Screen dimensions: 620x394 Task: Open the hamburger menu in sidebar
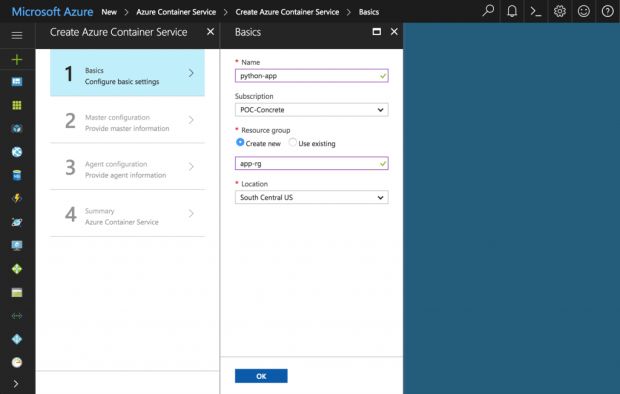pyautogui.click(x=17, y=36)
